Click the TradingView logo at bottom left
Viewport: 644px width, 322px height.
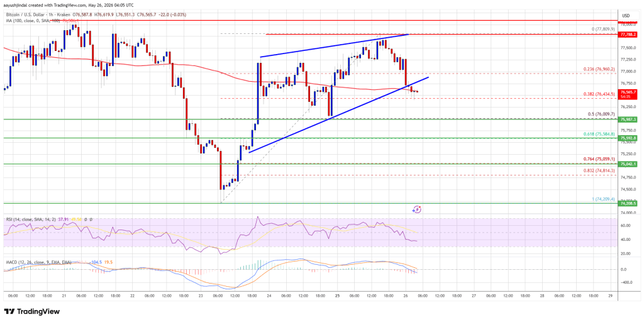[31, 311]
